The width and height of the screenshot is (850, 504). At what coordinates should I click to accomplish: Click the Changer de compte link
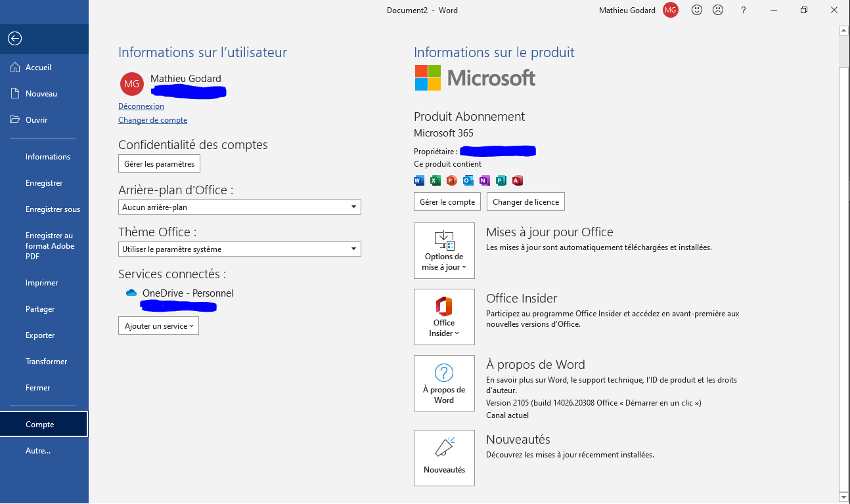click(152, 120)
